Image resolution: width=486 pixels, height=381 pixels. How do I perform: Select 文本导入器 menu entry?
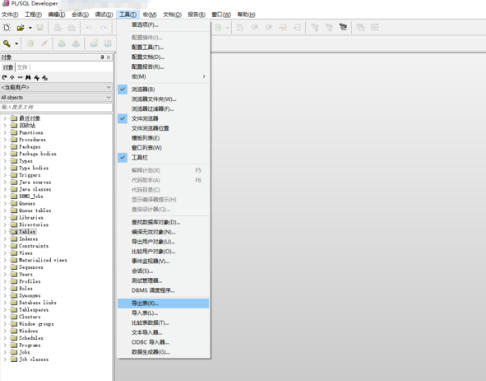click(163, 332)
